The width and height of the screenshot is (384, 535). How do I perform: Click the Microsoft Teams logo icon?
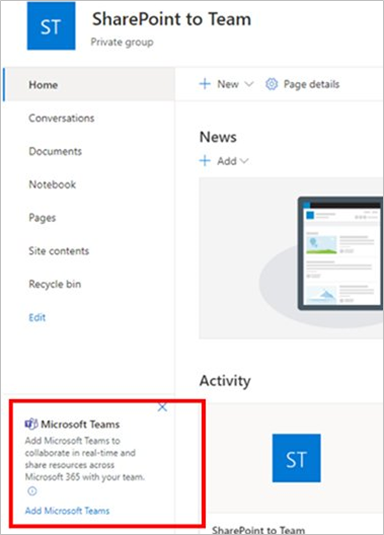(x=31, y=424)
